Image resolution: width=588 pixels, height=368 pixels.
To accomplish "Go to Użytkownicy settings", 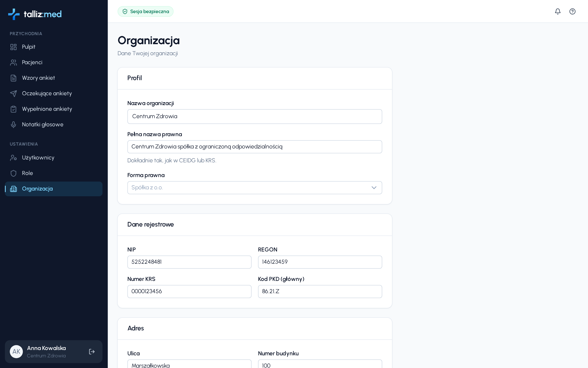I will [x=54, y=158].
